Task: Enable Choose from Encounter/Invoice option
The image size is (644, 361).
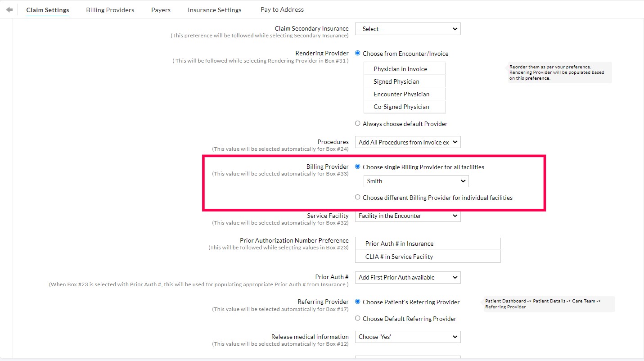Action: coord(357,53)
